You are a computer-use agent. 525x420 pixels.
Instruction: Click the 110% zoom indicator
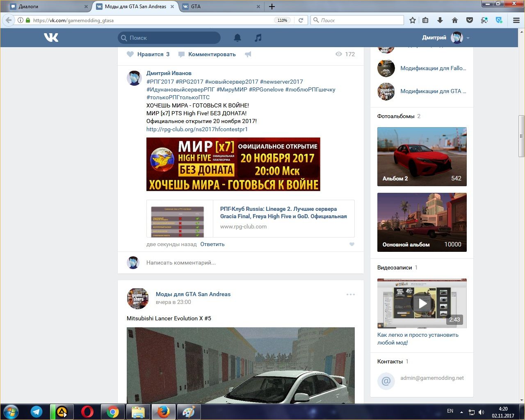282,20
